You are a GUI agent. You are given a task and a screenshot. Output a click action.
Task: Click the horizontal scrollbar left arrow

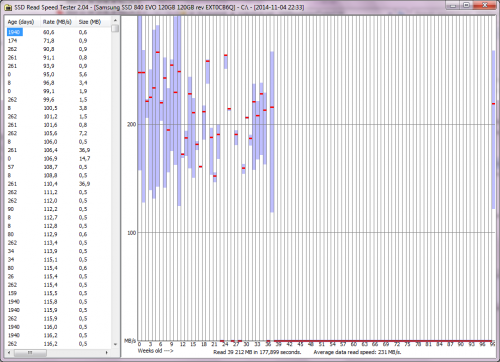point(8,352)
